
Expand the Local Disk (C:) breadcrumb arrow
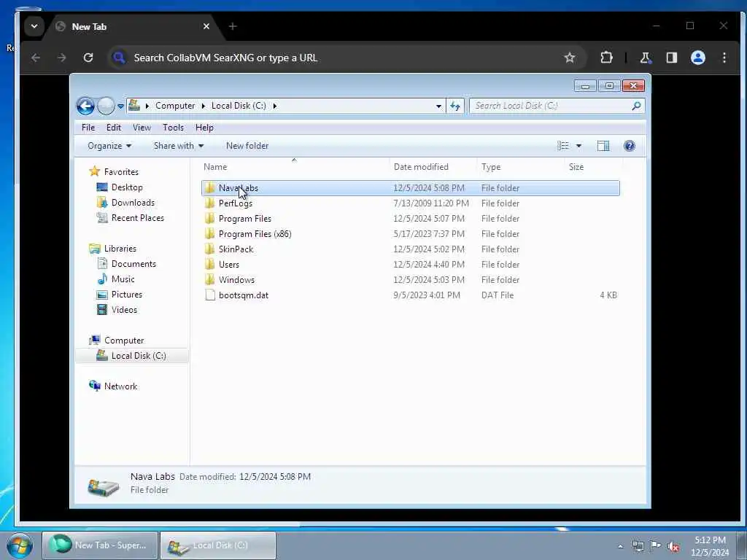point(275,106)
